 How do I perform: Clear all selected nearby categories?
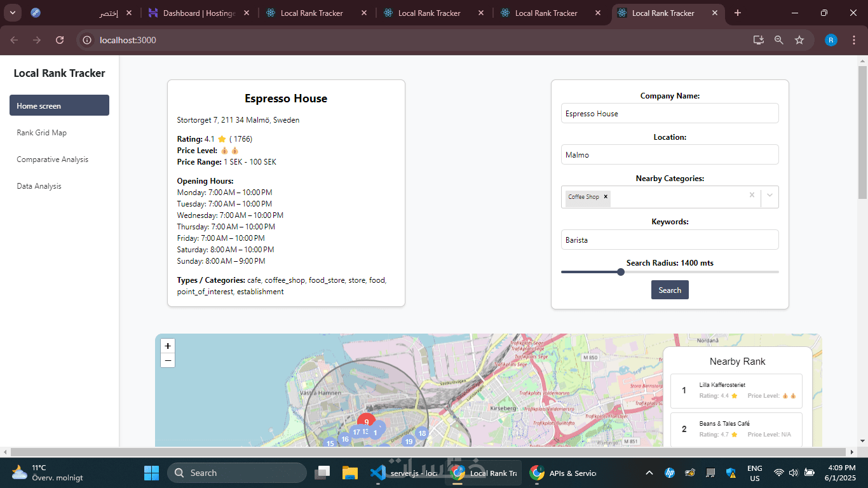pos(752,195)
